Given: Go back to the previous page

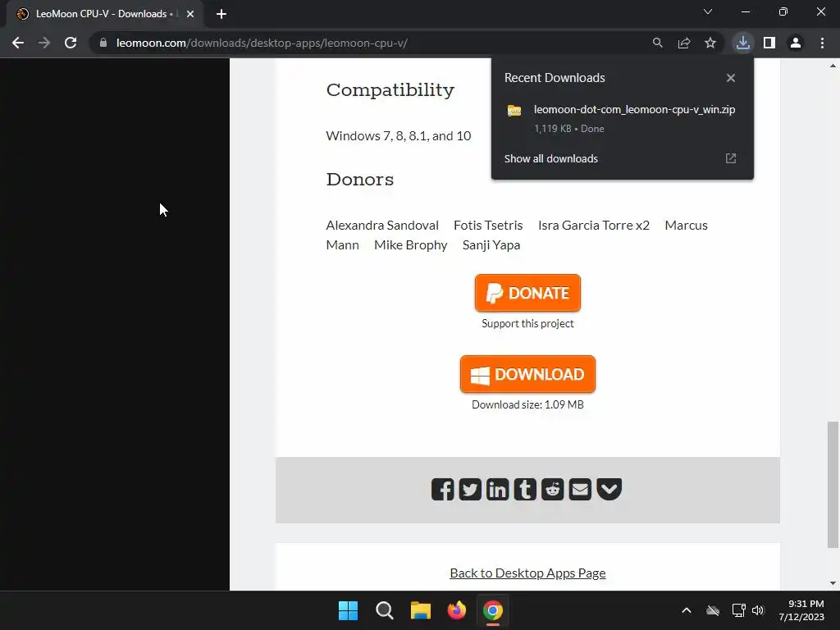Looking at the screenshot, I should tap(18, 43).
